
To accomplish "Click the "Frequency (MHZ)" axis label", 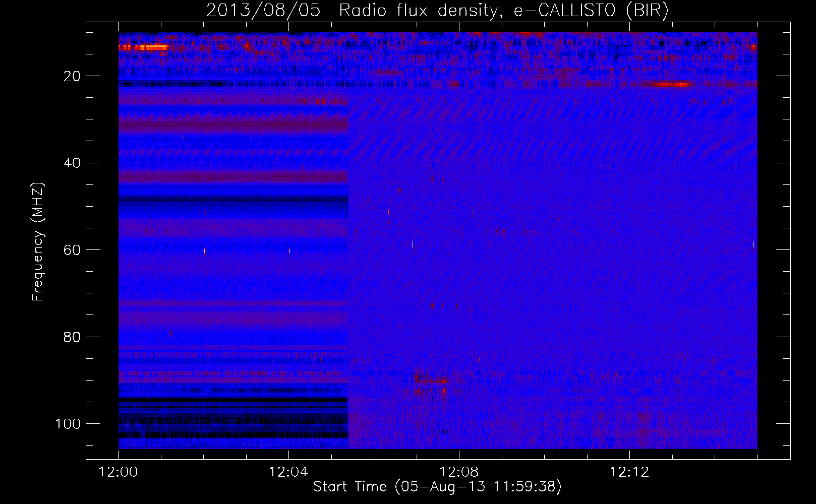I will pyautogui.click(x=38, y=242).
